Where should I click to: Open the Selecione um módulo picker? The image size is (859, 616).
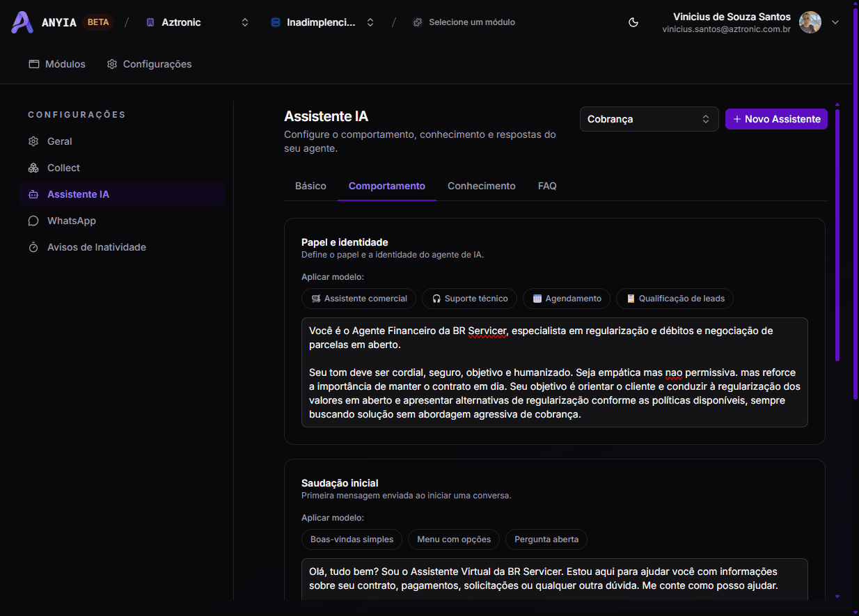coord(464,22)
